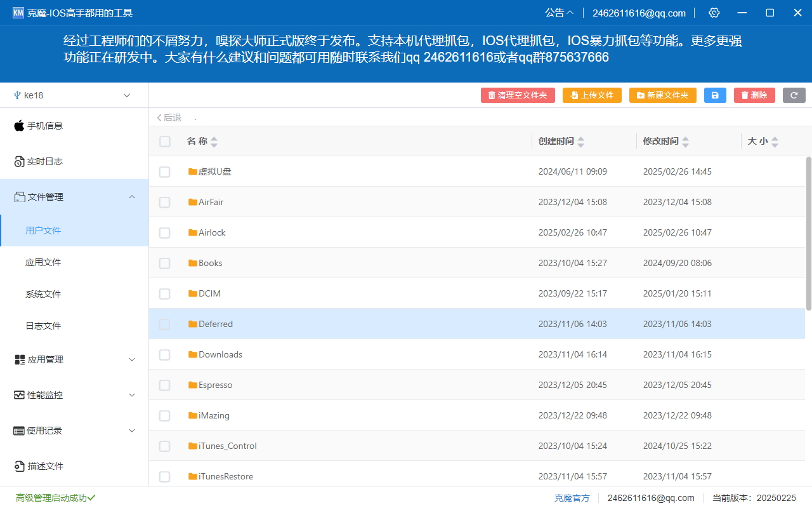Click the 实时日志 log icon
This screenshot has width=812, height=508.
[x=19, y=161]
